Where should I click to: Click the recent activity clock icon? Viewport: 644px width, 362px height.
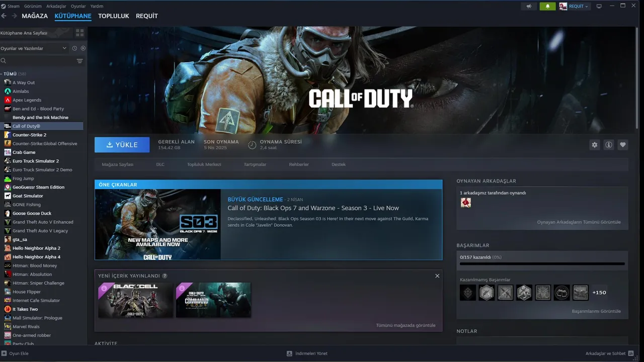click(74, 48)
